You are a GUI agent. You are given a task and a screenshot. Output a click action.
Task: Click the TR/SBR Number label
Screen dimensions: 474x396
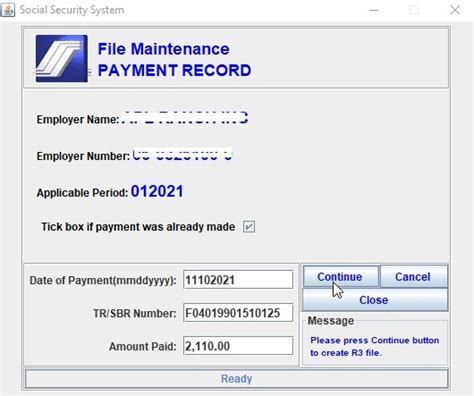135,313
